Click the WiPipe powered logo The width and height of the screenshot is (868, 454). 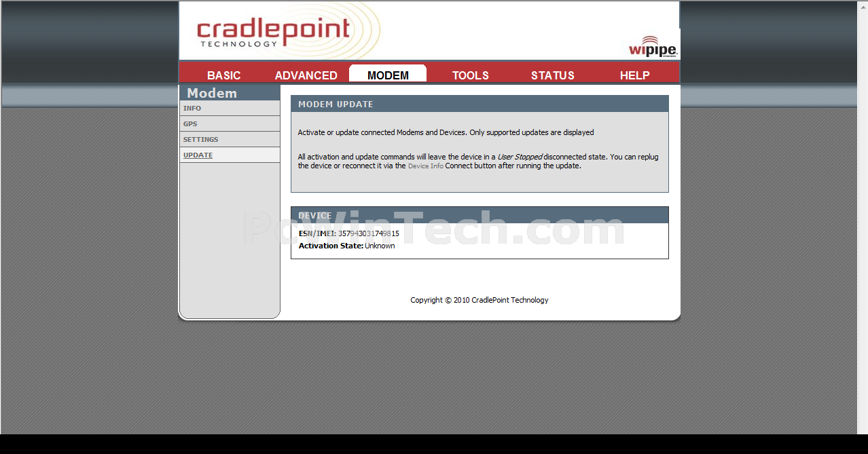[x=653, y=46]
